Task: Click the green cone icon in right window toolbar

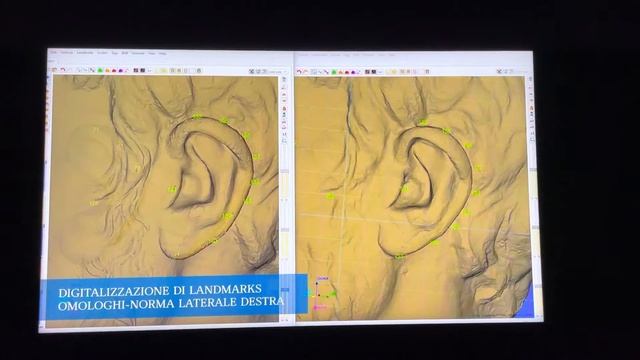Action: [334, 71]
